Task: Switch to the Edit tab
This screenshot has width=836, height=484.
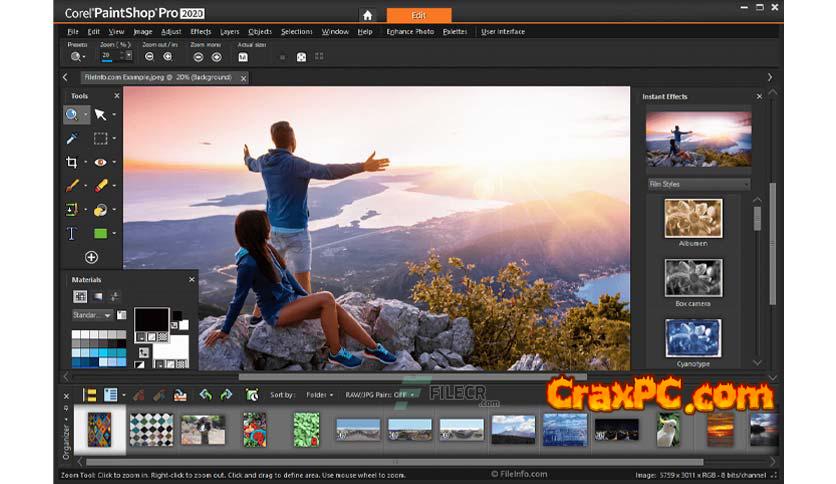Action: point(418,15)
